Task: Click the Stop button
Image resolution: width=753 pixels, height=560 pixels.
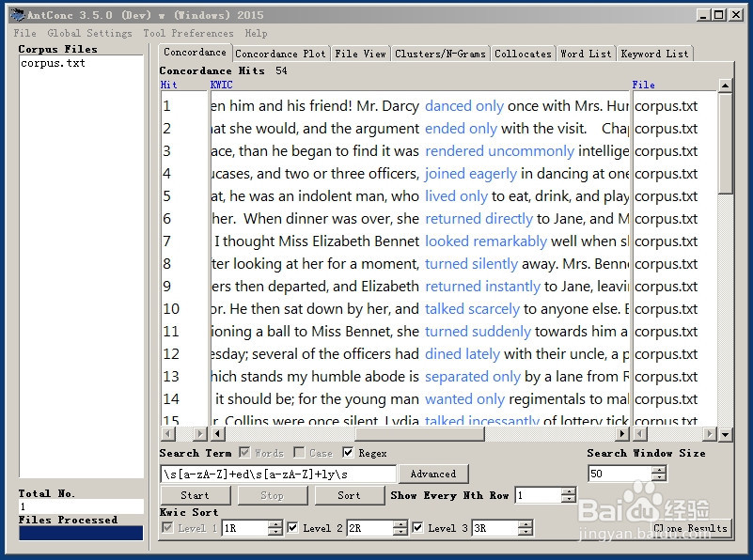Action: 273,495
